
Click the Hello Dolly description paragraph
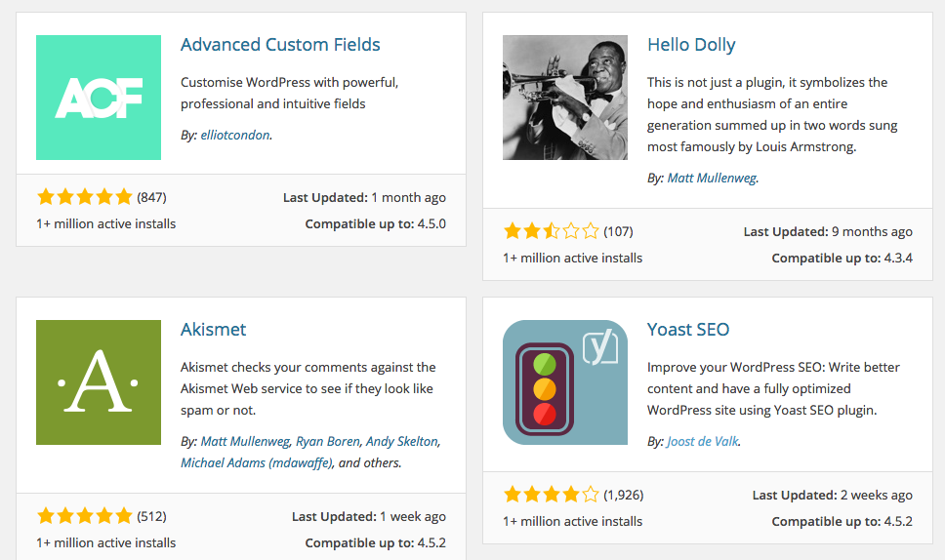click(x=772, y=114)
